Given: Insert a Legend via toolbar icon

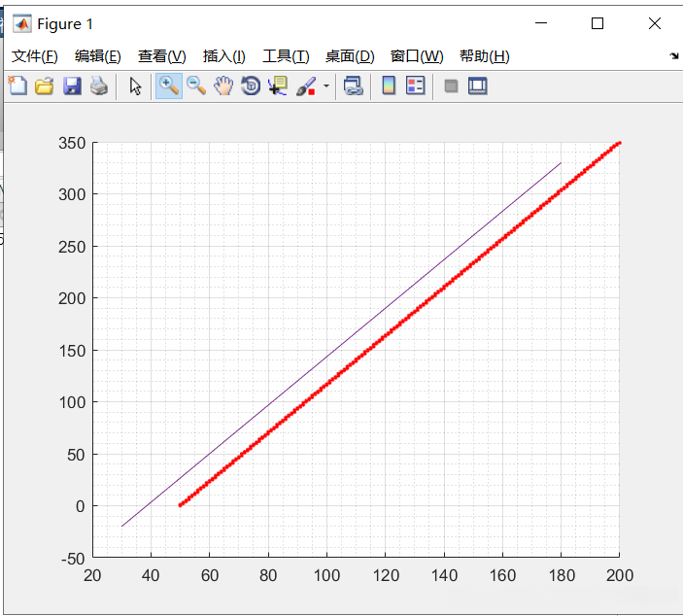Looking at the screenshot, I should pyautogui.click(x=415, y=86).
